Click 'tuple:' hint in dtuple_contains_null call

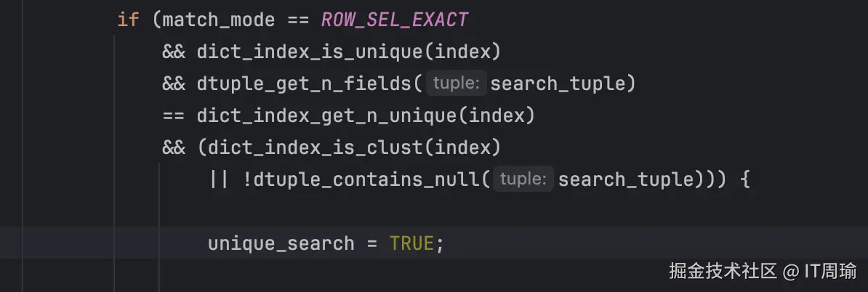(523, 179)
